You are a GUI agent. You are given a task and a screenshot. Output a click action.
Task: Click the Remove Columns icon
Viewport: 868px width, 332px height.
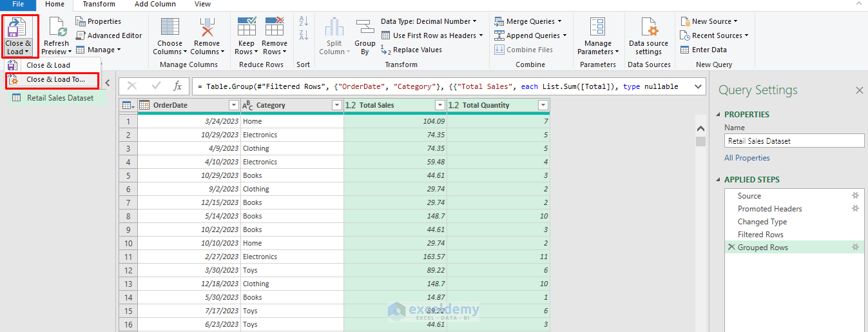click(x=207, y=28)
